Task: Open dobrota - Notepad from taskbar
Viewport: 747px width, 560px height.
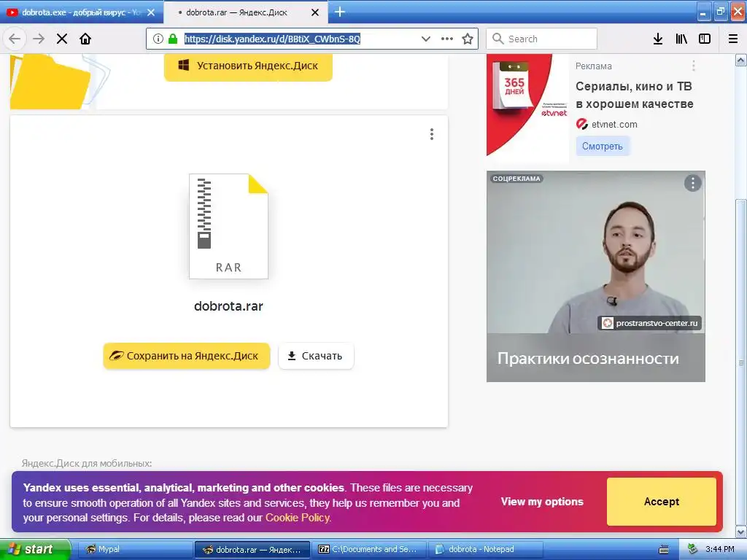Action: coord(486,550)
